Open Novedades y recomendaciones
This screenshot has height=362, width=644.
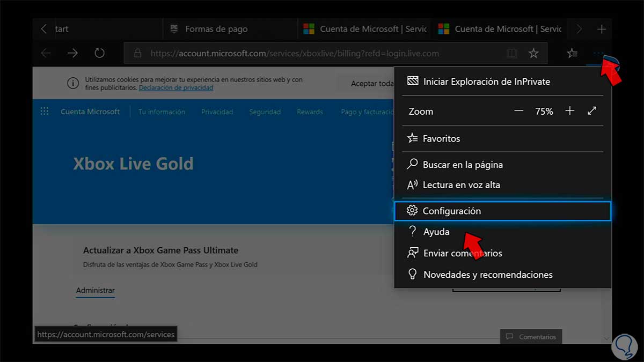[x=503, y=275]
